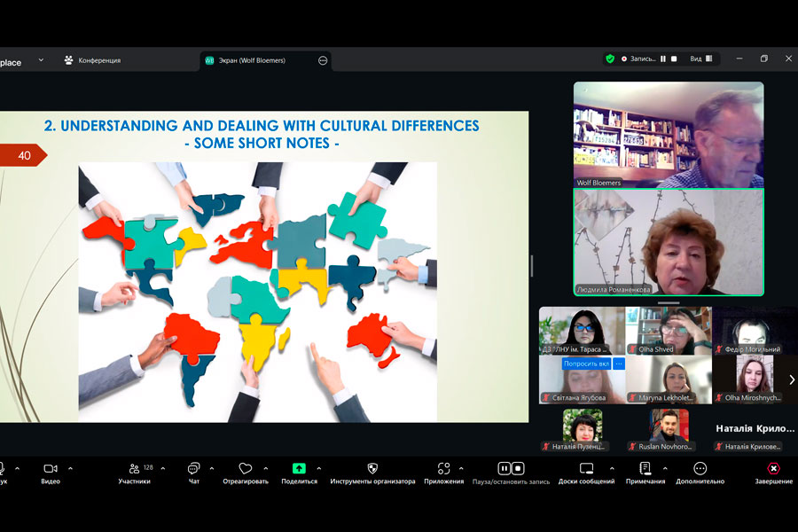
Task: Stop recording using top bar stop square
Action: [674, 59]
